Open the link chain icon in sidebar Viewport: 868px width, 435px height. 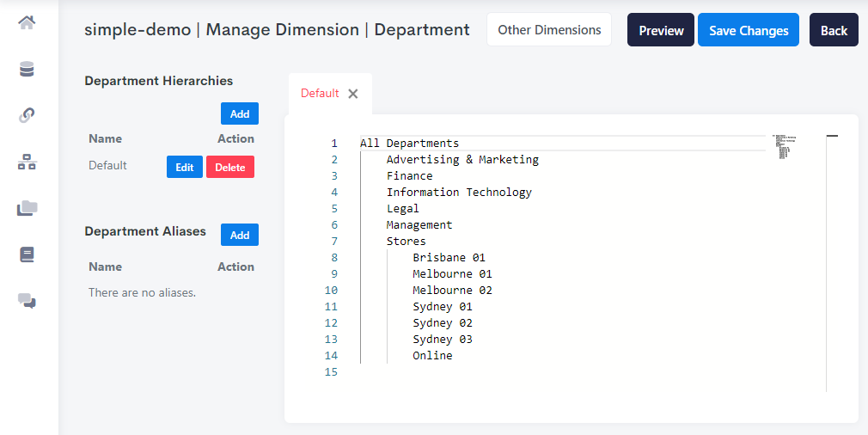[27, 115]
